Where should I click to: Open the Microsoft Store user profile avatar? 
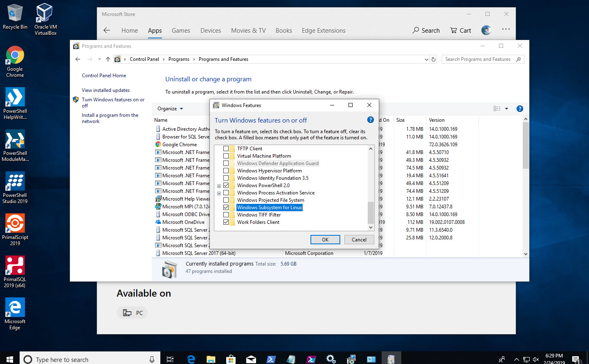coord(486,30)
